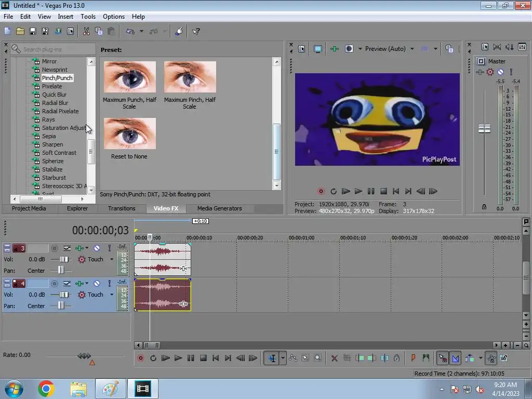Create a new project with toolbar icon
532x399 pixels.
7,32
